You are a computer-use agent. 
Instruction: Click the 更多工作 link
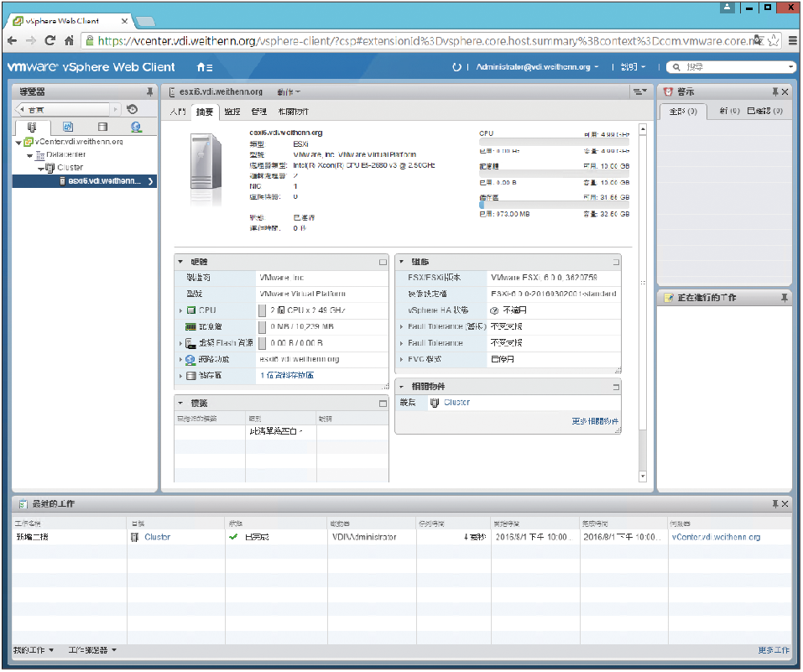coord(774,650)
